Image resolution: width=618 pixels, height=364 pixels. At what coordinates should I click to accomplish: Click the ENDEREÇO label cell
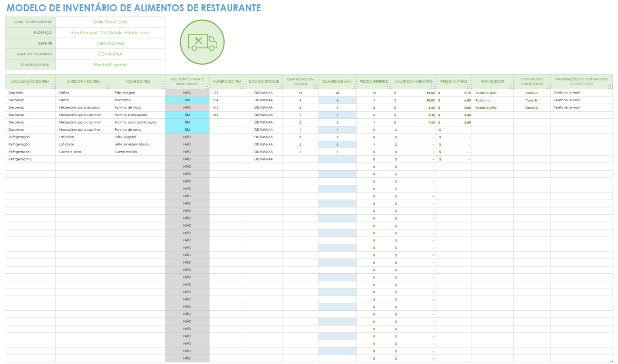coord(30,33)
